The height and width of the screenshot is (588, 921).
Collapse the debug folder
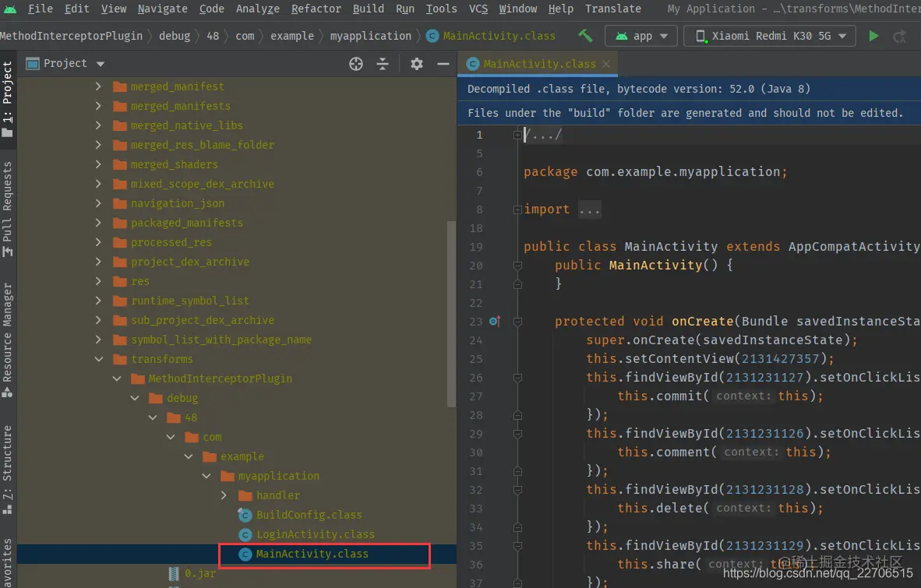point(135,398)
